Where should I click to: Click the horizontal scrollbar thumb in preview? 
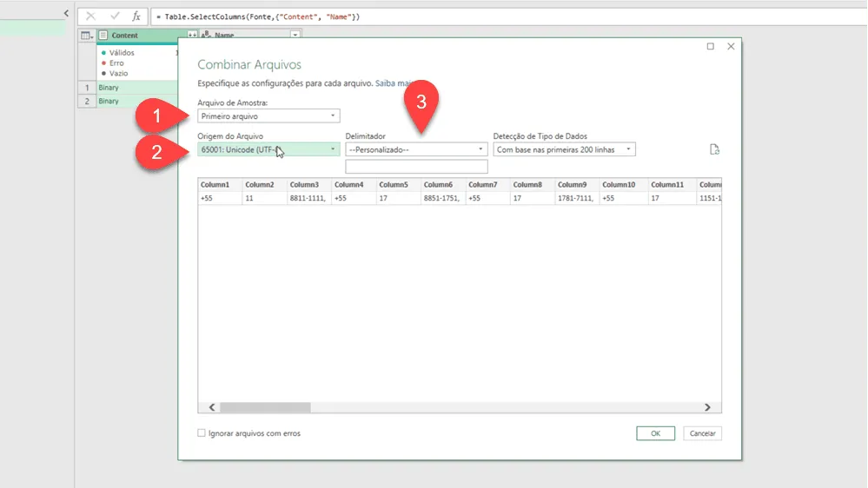265,407
